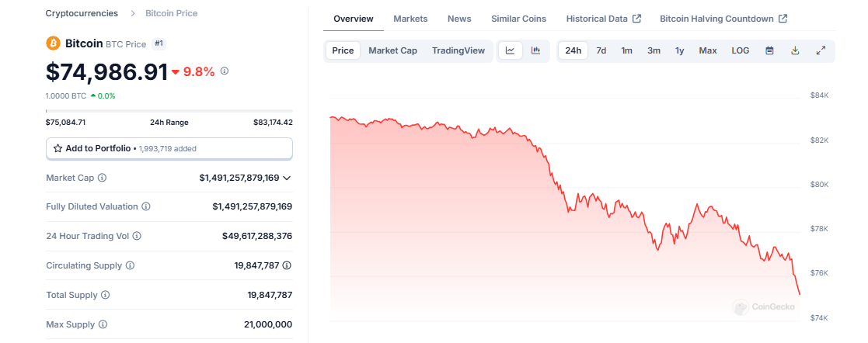Select the Price chart toggle

click(343, 50)
